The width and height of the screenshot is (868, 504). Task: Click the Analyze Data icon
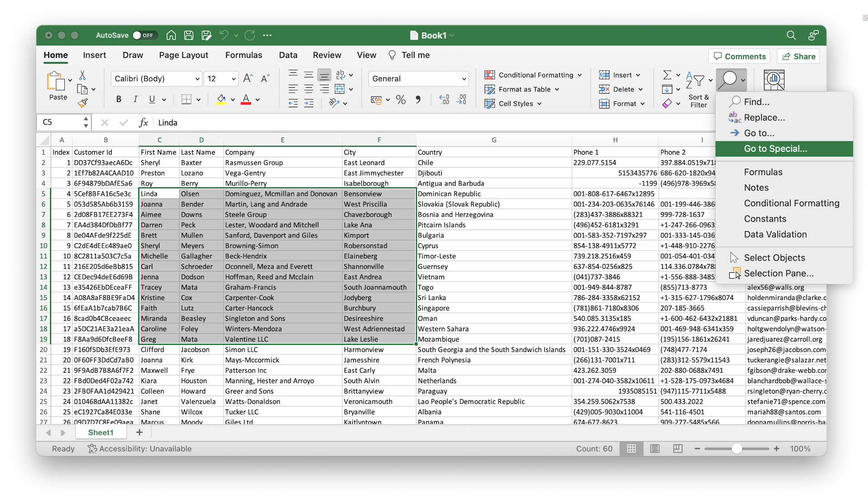pos(774,80)
